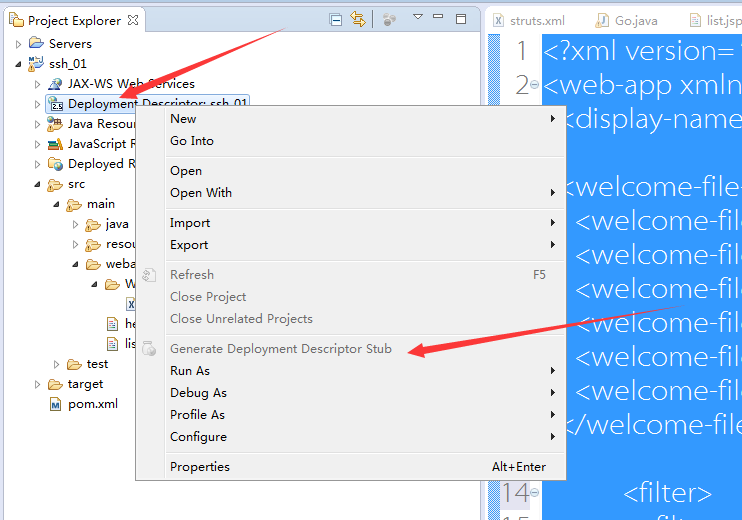
Task: Switch to the Go.java editor tab
Action: (627, 21)
